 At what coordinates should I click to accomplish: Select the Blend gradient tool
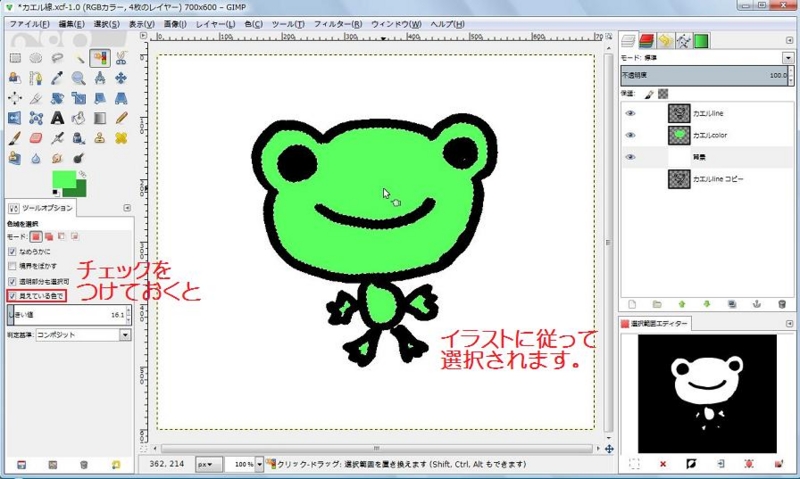click(100, 118)
